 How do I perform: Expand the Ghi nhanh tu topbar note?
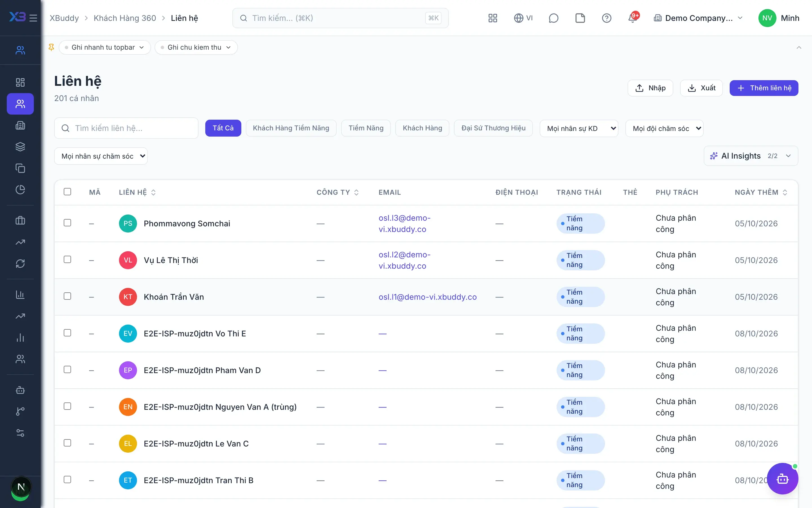105,47
